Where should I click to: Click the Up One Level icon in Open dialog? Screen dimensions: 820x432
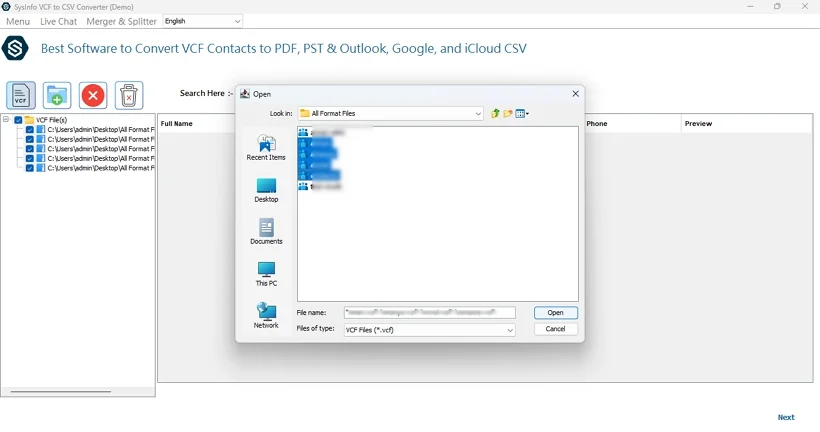coord(495,113)
